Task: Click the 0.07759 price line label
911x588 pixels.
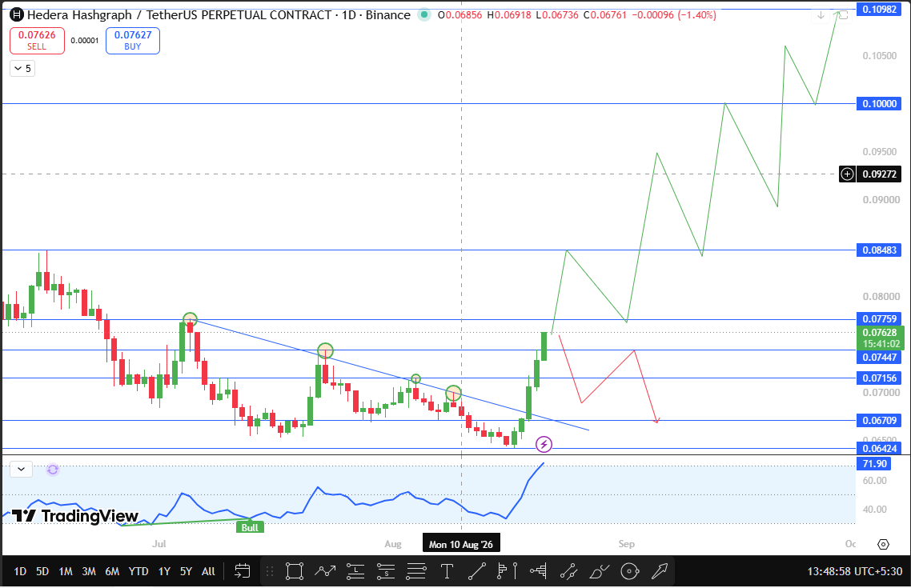Action: coord(879,318)
